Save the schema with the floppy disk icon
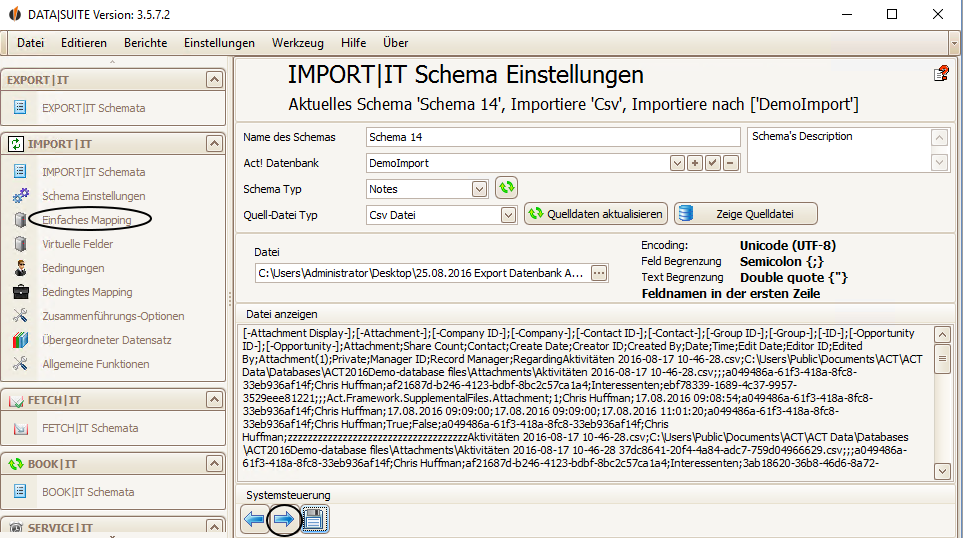This screenshot has width=963, height=538. coord(314,520)
